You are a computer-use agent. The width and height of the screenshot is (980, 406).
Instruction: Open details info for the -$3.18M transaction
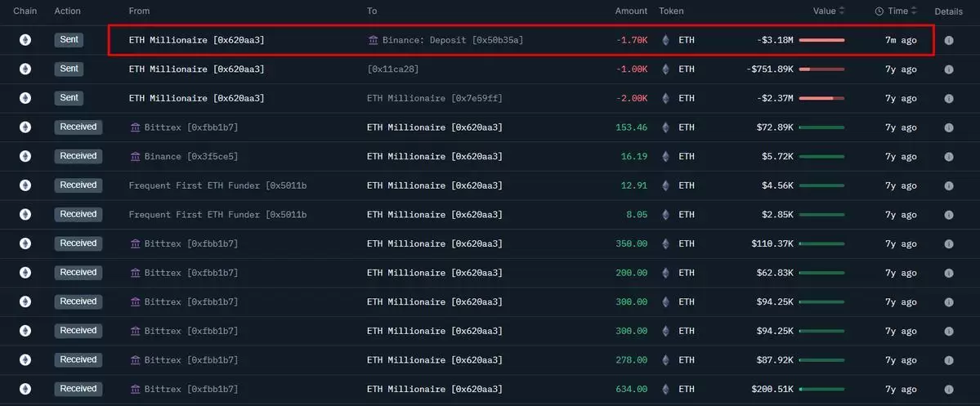(x=949, y=41)
